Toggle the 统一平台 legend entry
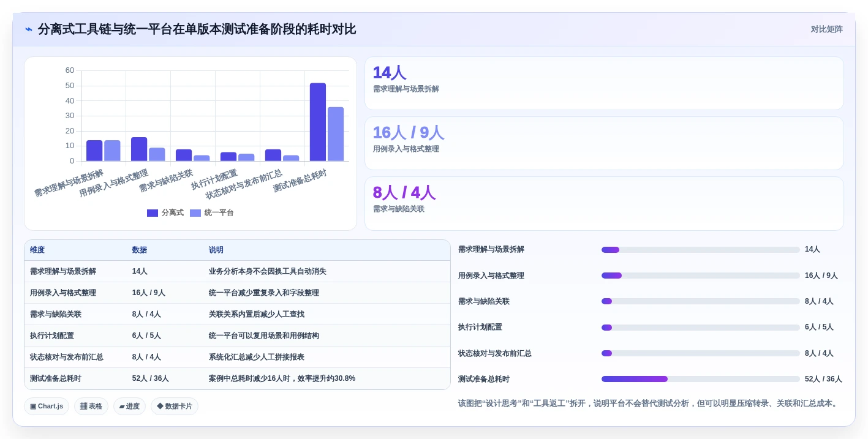868x439 pixels. (211, 213)
